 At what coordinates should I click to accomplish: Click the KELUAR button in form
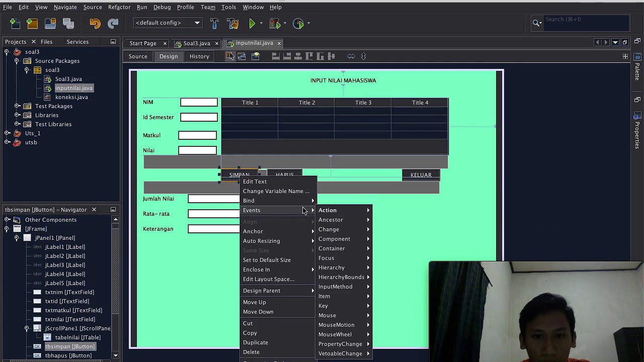click(x=421, y=175)
